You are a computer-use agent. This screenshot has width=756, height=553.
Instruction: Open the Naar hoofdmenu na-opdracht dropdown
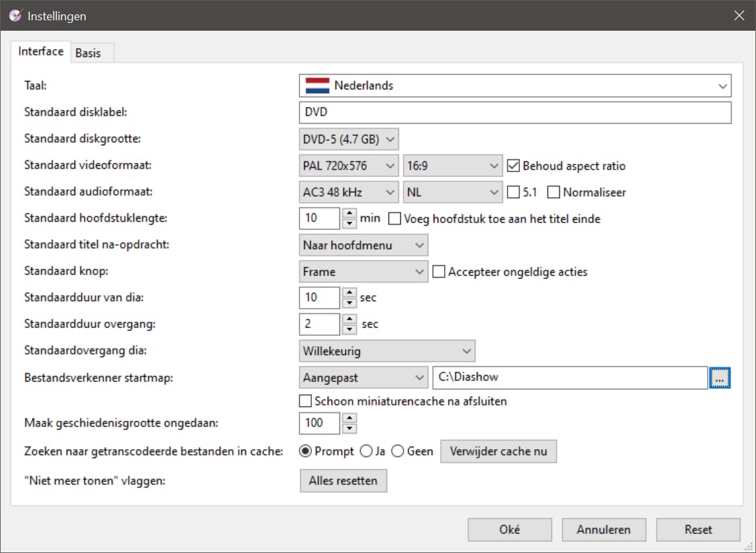[364, 245]
